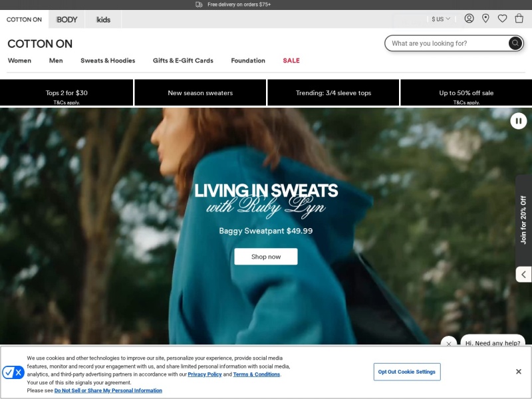Click the Tops 2 for $30 banner
Screen dimensions: 532x399
[x=66, y=92]
